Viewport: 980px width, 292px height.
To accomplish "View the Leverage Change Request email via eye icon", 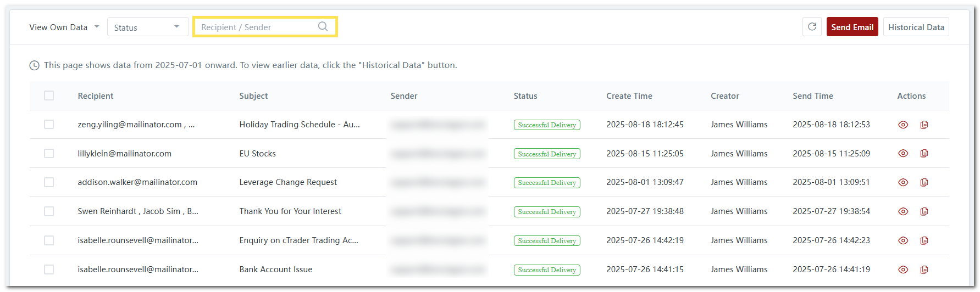I will point(903,182).
